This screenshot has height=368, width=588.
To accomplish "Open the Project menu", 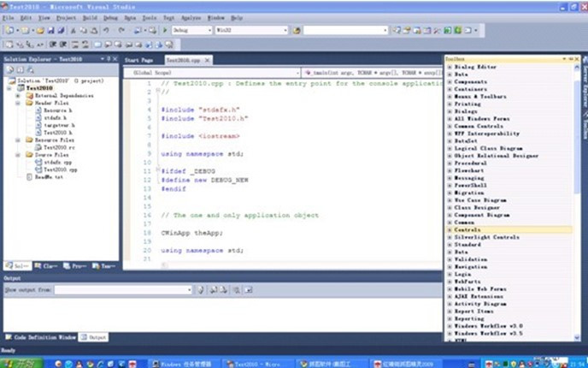I will (x=66, y=18).
